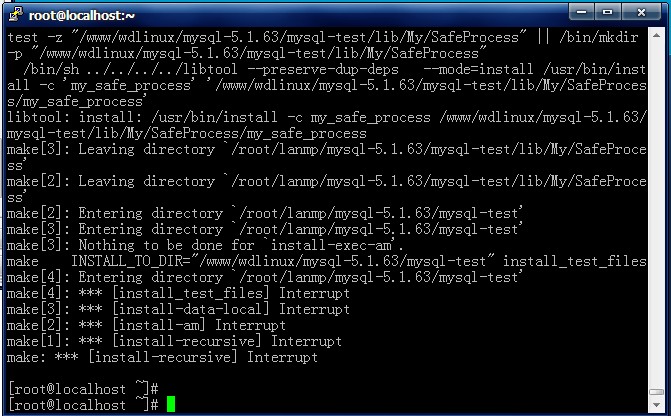The width and height of the screenshot is (671, 416).
Task: Click the scrollbar up arrow
Action: tap(656, 36)
